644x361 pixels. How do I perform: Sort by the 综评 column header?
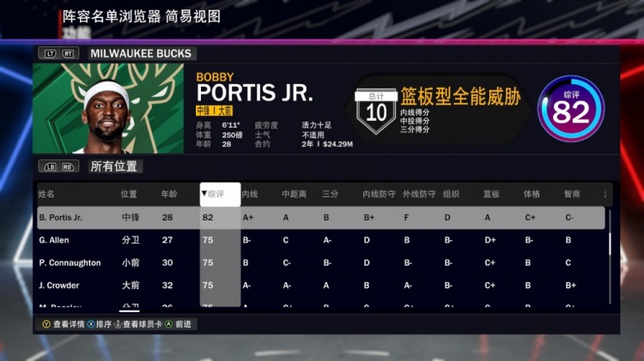click(220, 194)
